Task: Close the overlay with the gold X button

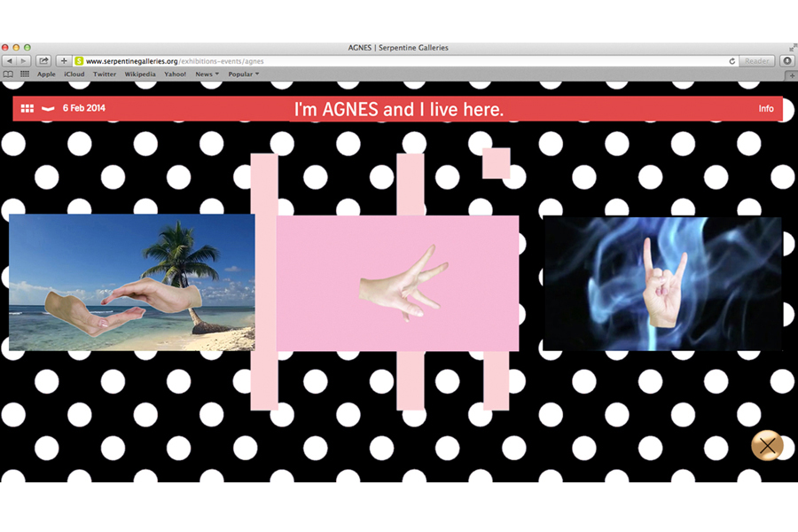Action: click(767, 446)
